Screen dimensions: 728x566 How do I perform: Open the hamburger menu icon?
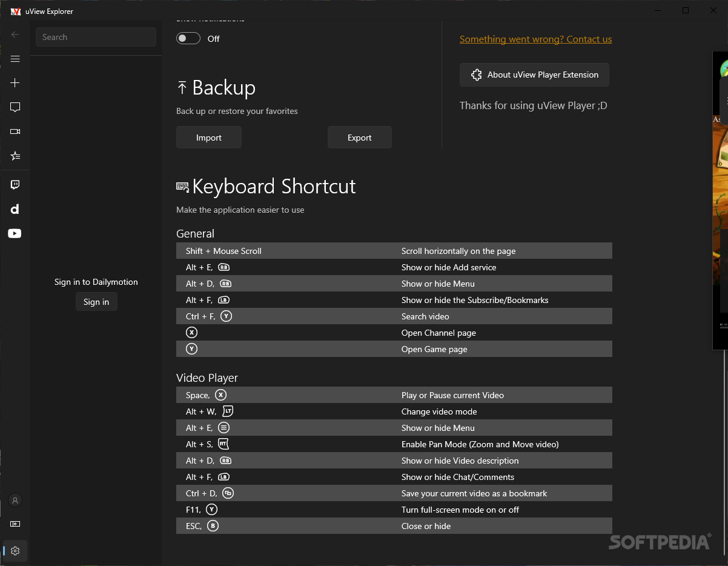pyautogui.click(x=15, y=59)
